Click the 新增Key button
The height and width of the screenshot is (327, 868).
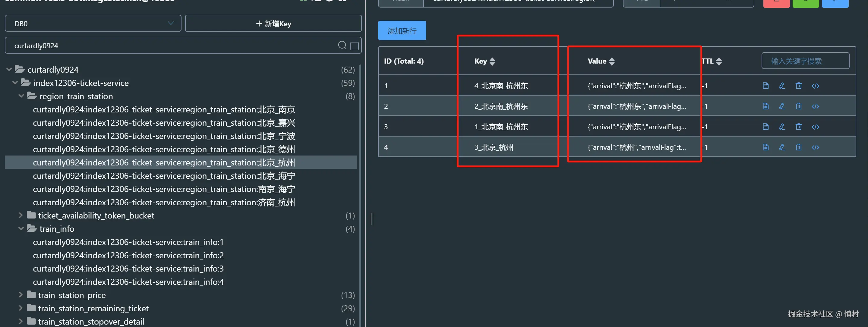pyautogui.click(x=273, y=24)
